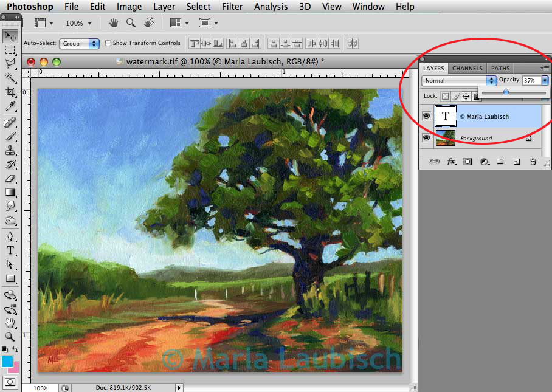The height and width of the screenshot is (392, 552).
Task: Select the Type tool
Action: click(x=10, y=251)
